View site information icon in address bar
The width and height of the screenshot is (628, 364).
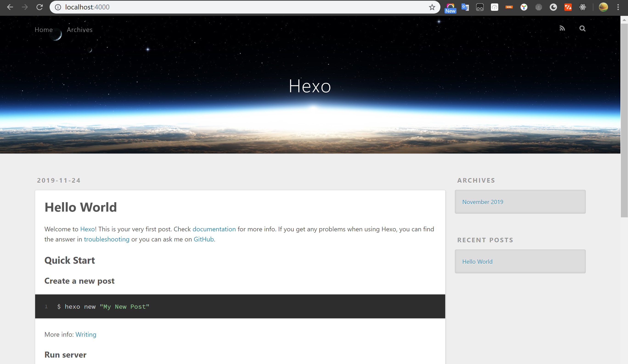tap(58, 7)
